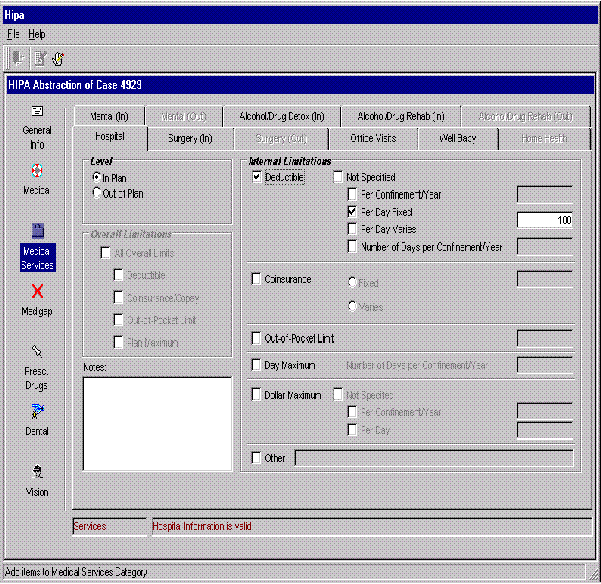Open the Medical Services sidebar icon
This screenshot has width=601, height=584.
[x=37, y=231]
